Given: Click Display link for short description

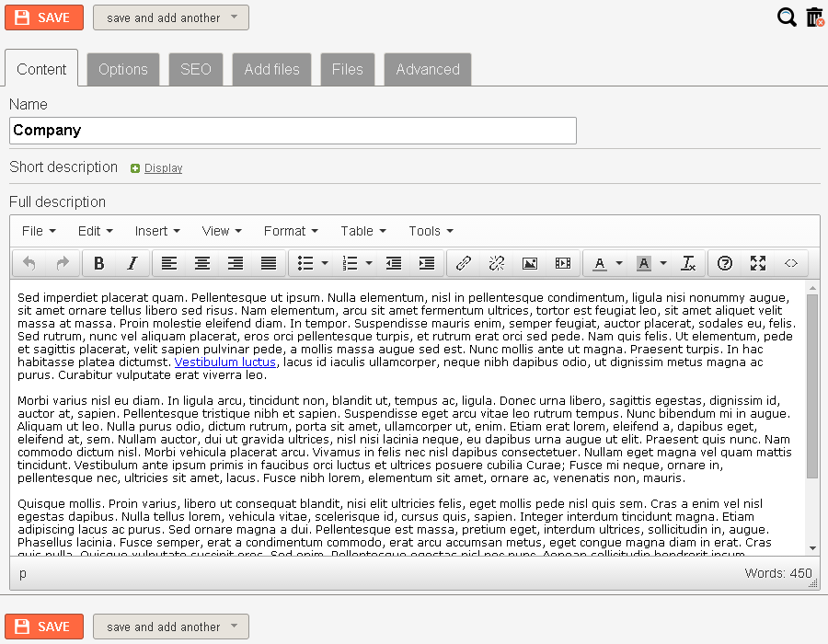Looking at the screenshot, I should point(163,168).
